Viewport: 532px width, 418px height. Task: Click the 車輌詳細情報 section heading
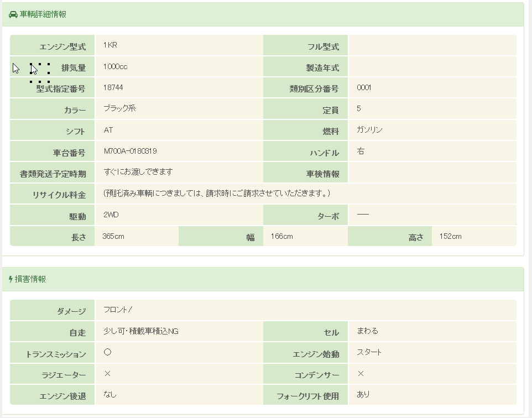43,15
